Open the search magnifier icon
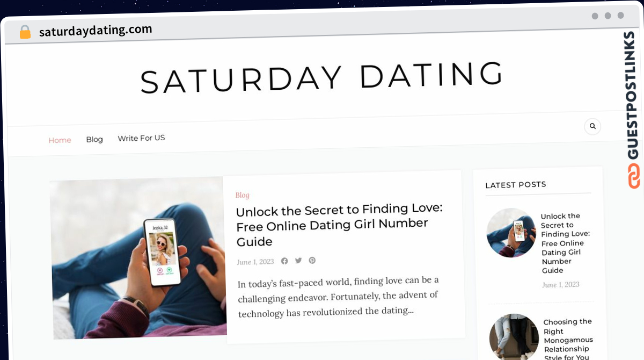Image resolution: width=644 pixels, height=360 pixels. [x=592, y=126]
